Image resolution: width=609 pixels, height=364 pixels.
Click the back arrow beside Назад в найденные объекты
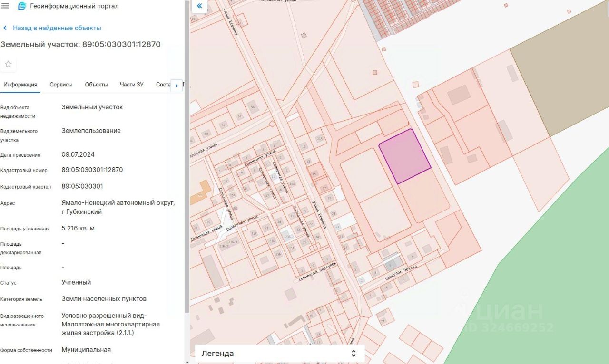5,28
